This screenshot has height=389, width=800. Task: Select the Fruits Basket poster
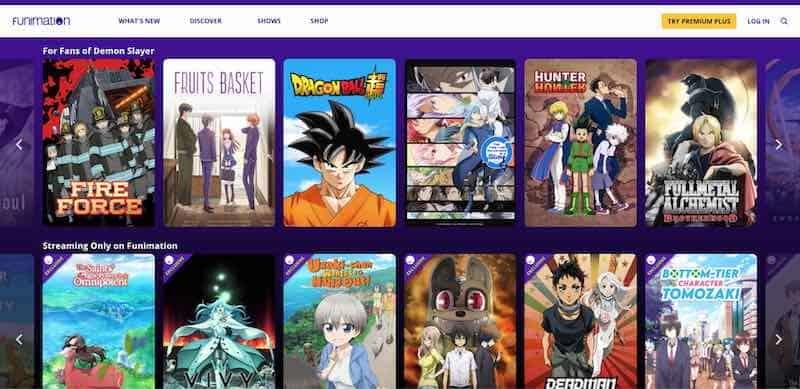pos(219,143)
